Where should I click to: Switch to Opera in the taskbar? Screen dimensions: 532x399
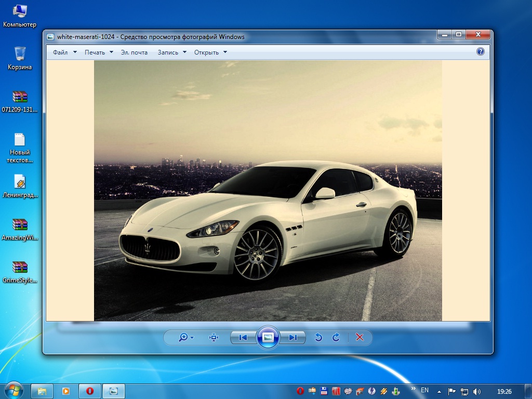tap(89, 391)
